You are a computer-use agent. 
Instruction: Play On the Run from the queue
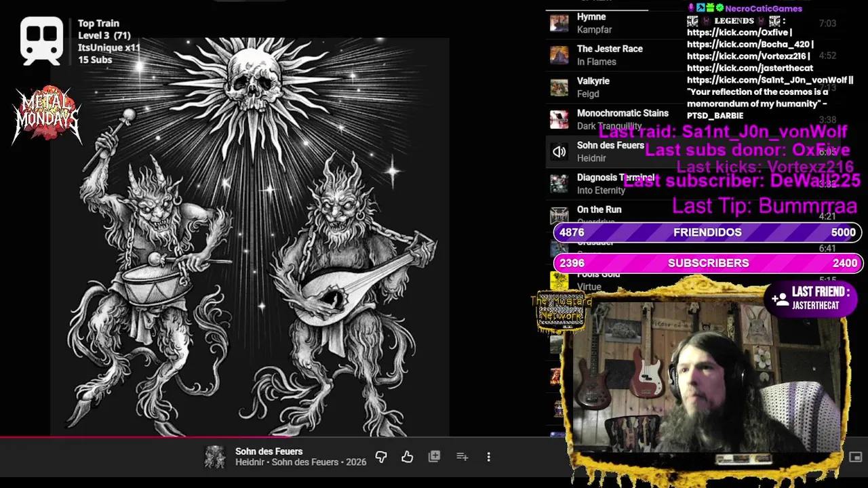pyautogui.click(x=599, y=209)
